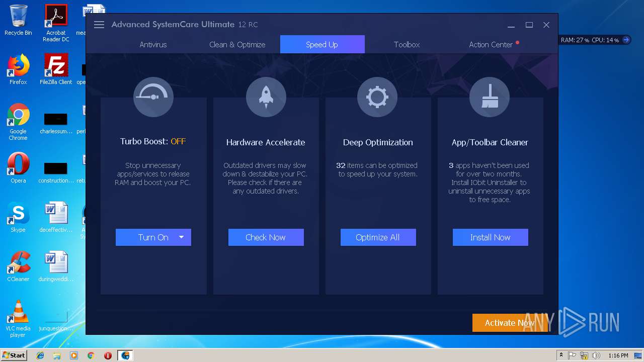
Task: Select the duringweddi Word document icon
Action: pyautogui.click(x=56, y=266)
